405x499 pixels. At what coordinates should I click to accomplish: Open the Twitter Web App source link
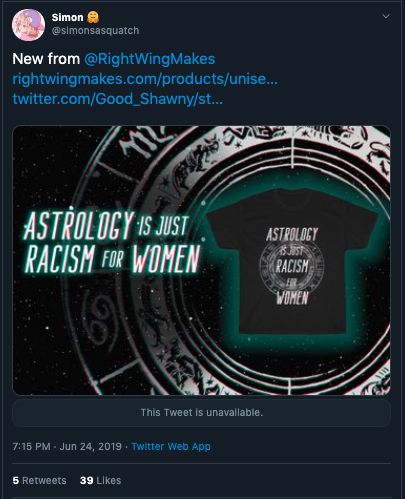(171, 446)
